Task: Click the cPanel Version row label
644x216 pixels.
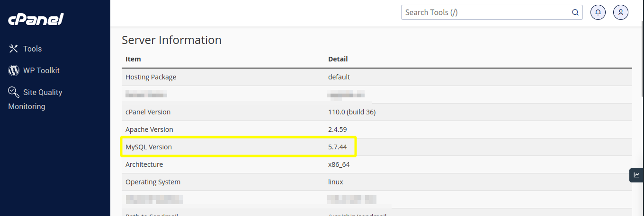Action: [x=148, y=112]
